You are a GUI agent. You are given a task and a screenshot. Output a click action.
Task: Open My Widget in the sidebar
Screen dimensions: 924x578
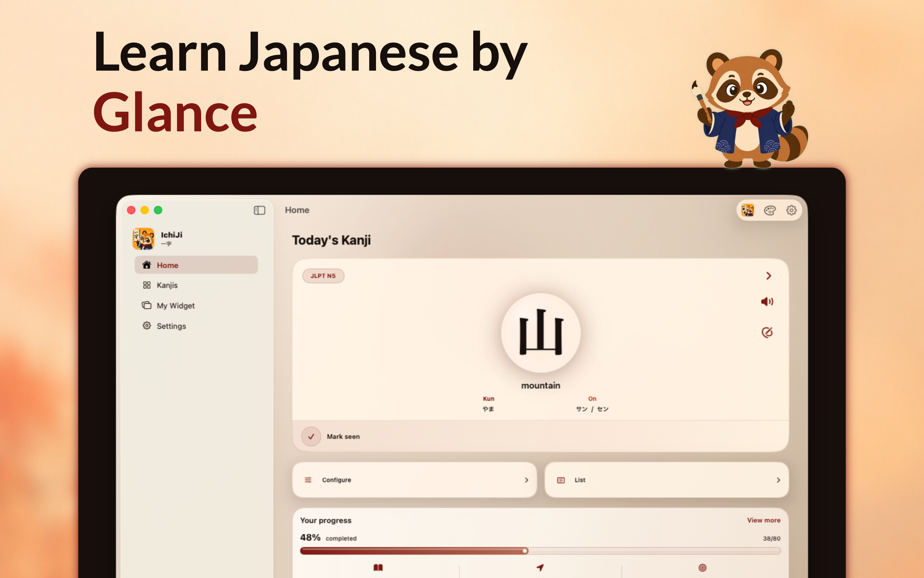pyautogui.click(x=196, y=305)
